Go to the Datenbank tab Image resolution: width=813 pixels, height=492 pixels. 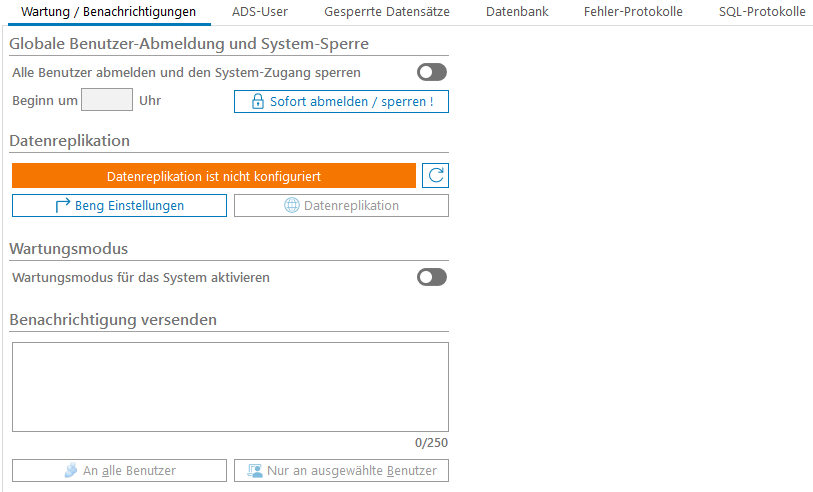[510, 12]
